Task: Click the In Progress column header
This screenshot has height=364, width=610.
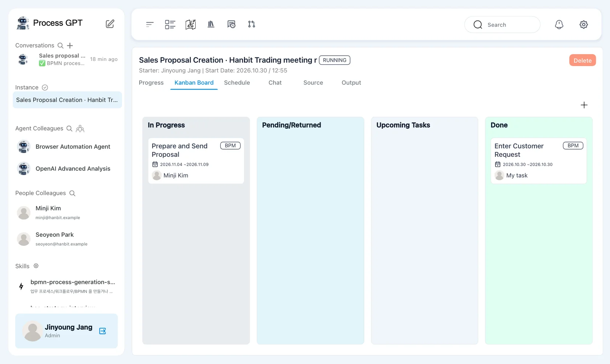Action: 166,125
